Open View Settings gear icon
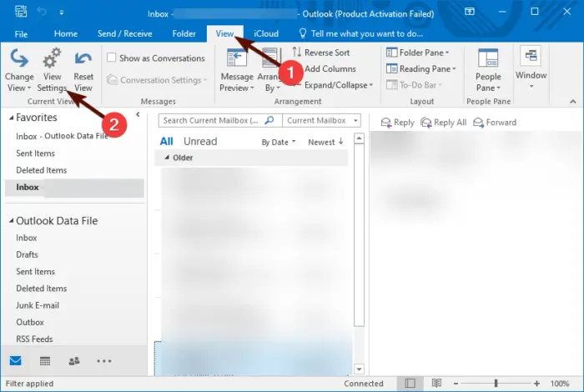This screenshot has height=392, width=584. pyautogui.click(x=52, y=58)
